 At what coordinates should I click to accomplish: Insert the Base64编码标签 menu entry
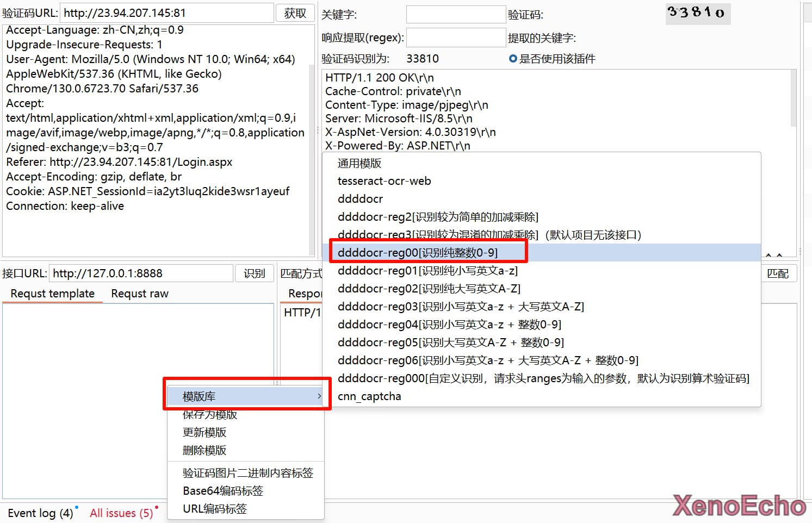pyautogui.click(x=223, y=491)
